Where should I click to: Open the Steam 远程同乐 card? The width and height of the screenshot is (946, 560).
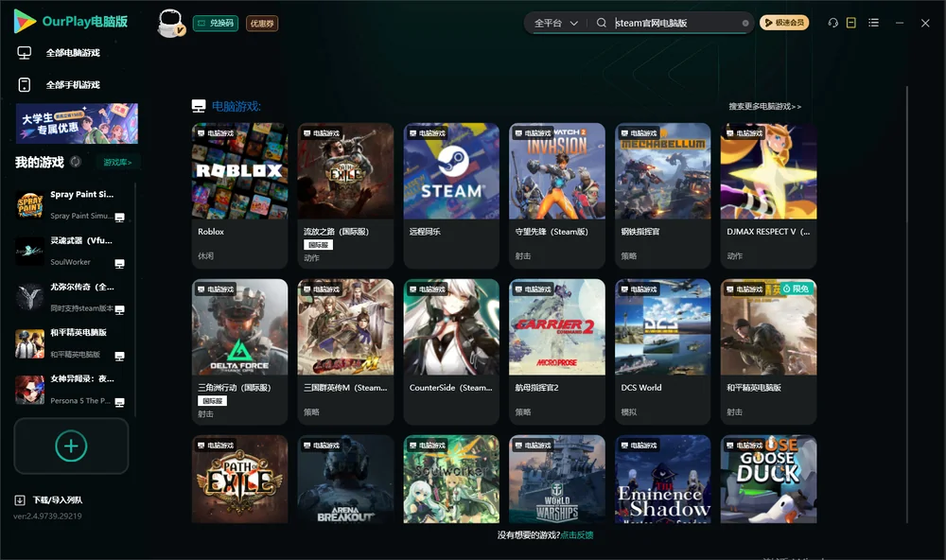pos(451,196)
